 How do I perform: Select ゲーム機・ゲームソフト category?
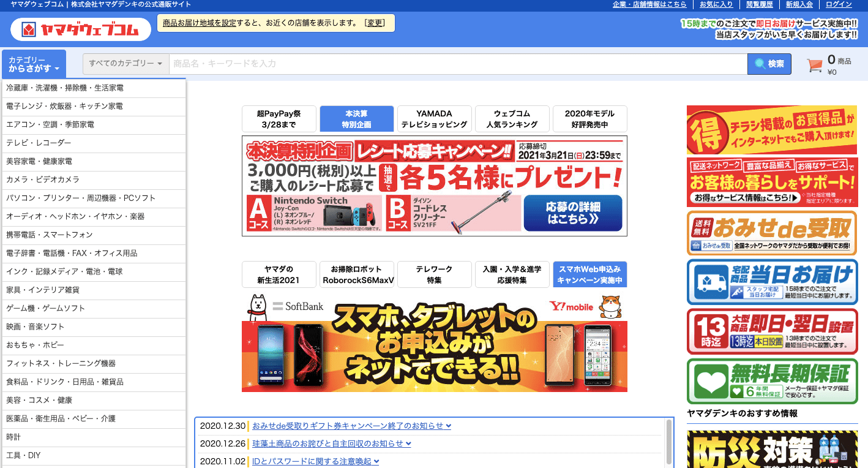pos(94,309)
